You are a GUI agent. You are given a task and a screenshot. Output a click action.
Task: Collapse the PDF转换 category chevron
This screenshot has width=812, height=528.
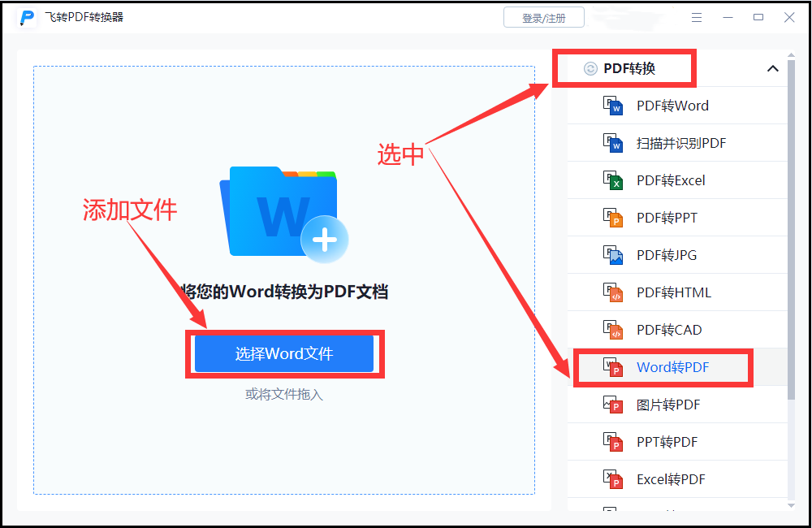click(x=772, y=68)
